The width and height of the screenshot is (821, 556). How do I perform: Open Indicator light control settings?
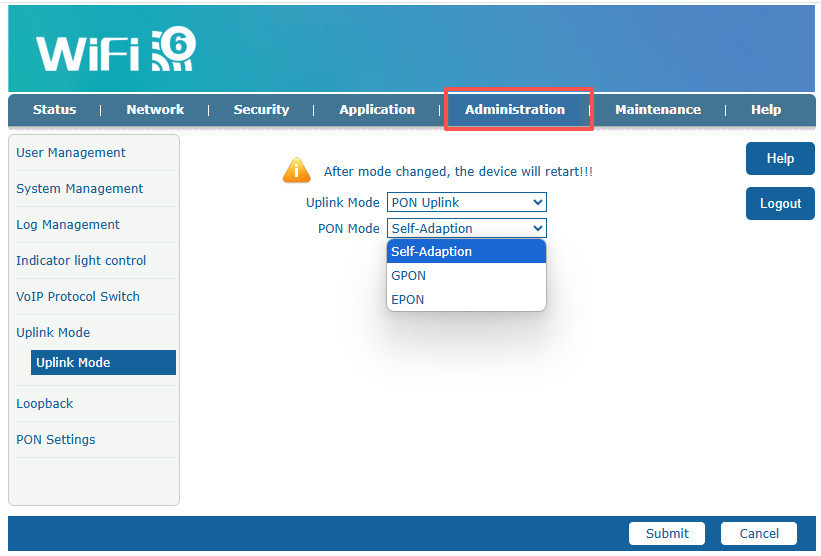[x=81, y=261]
